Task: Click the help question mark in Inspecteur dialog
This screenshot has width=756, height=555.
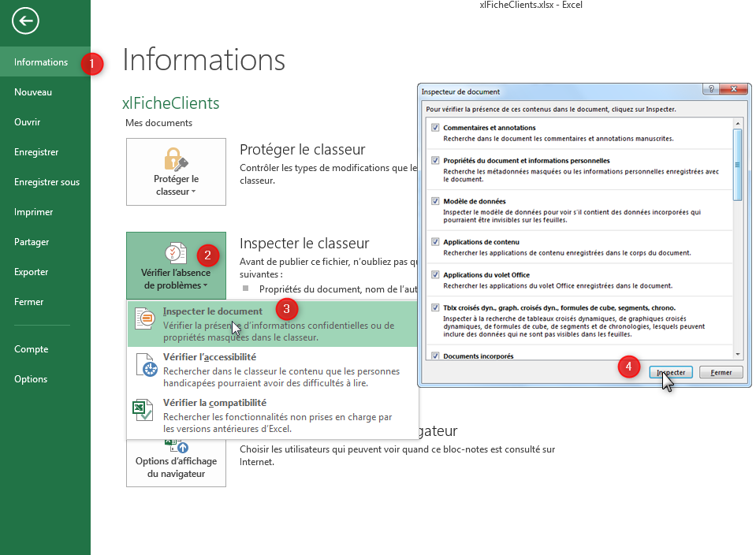Action: coord(711,89)
